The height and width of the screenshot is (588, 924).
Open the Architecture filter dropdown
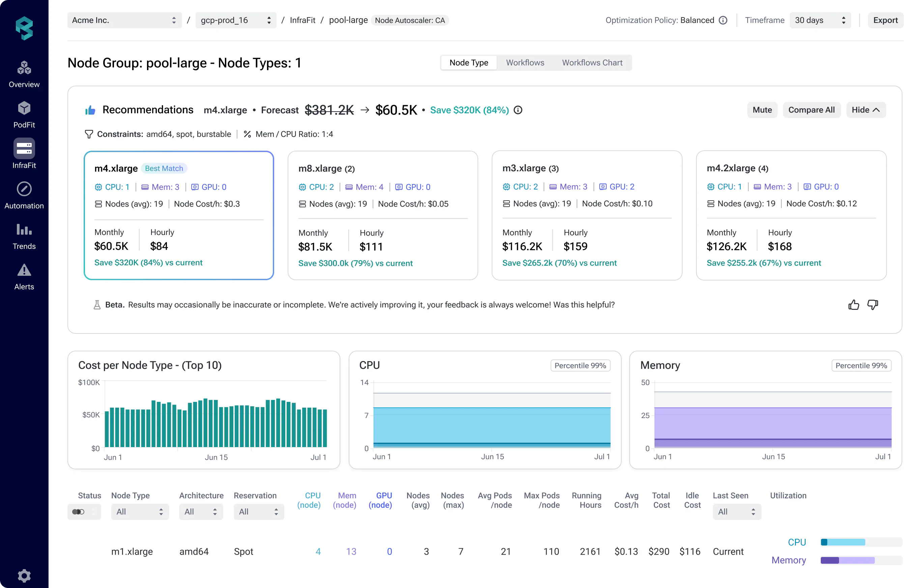point(201,512)
